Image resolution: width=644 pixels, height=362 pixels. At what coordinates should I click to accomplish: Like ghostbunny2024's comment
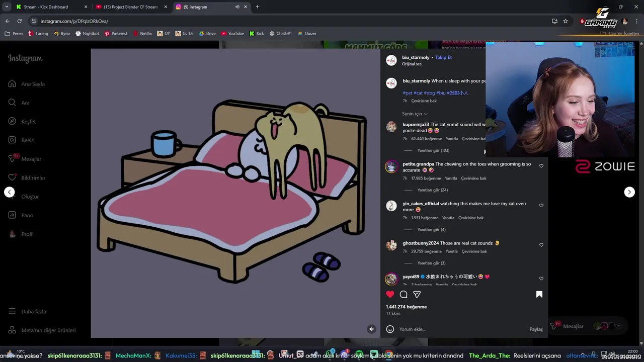tap(541, 245)
